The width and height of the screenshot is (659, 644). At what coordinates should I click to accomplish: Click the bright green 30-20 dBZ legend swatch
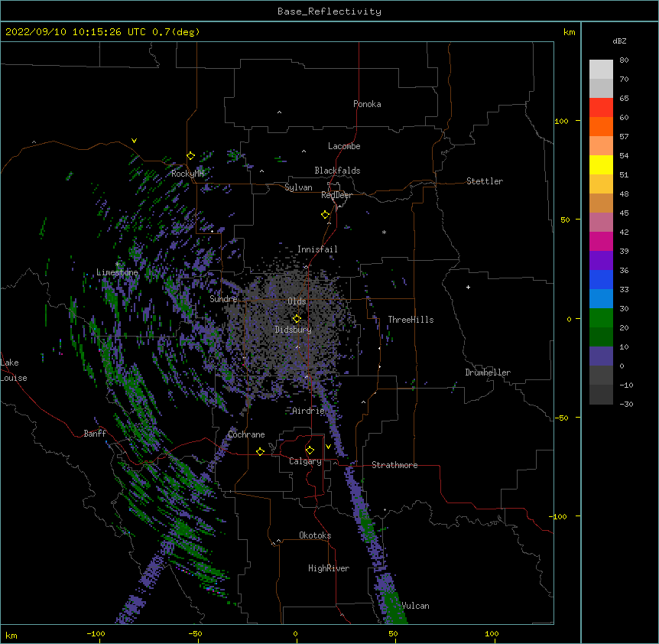click(601, 318)
